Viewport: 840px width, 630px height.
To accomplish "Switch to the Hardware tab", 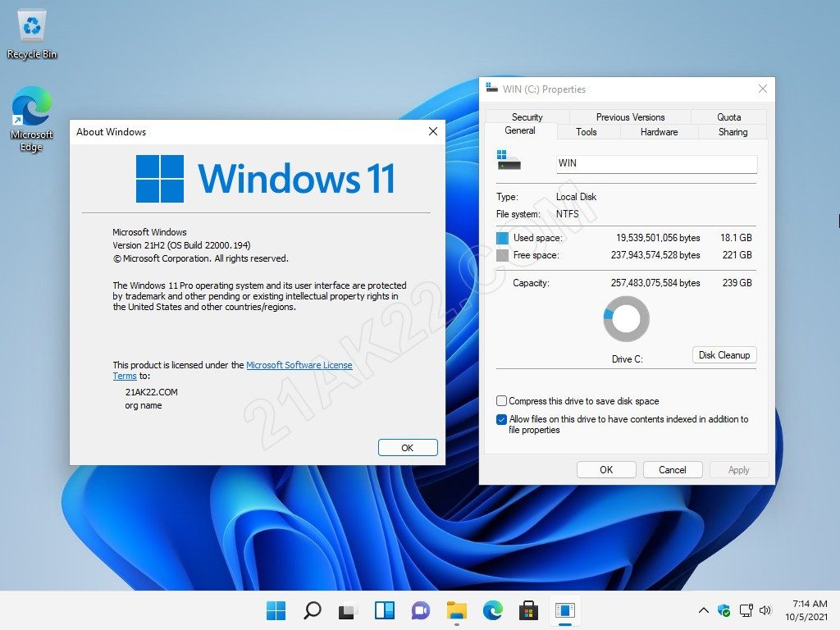I will pos(659,132).
